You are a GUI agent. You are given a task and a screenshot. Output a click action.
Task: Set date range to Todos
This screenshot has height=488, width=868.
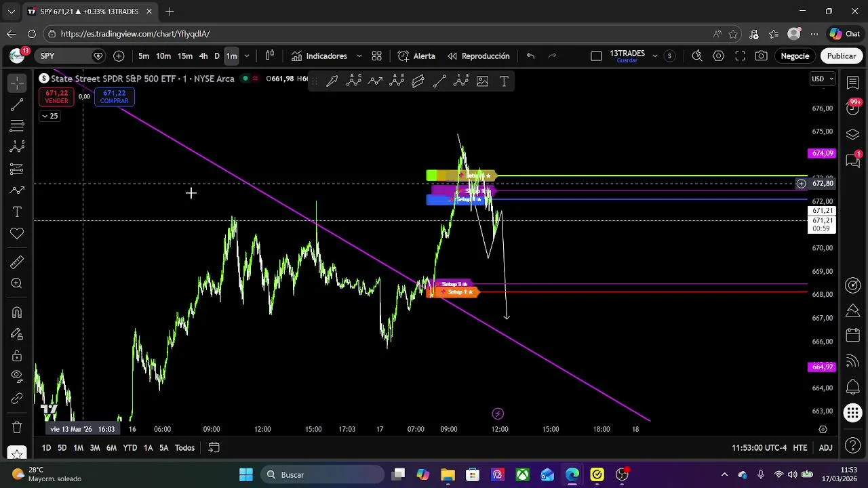[x=184, y=448]
